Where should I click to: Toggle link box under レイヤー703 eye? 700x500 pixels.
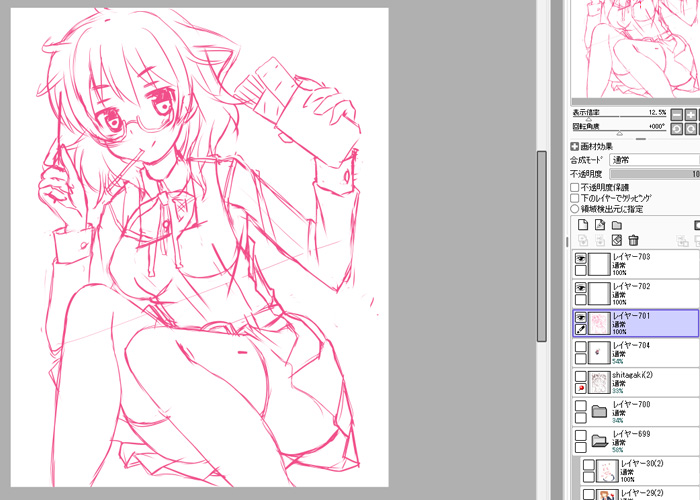pyautogui.click(x=580, y=271)
